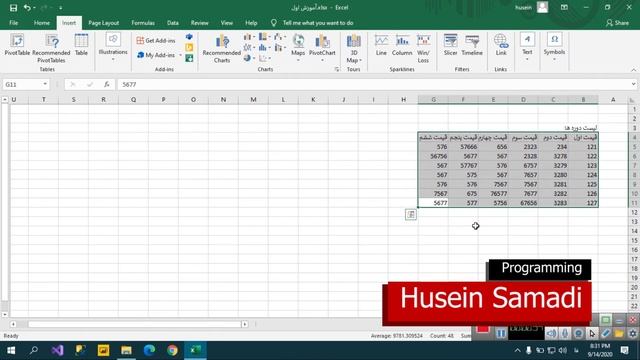Click the Bing Maps add-in icon
640x360 pixels.
point(189,48)
